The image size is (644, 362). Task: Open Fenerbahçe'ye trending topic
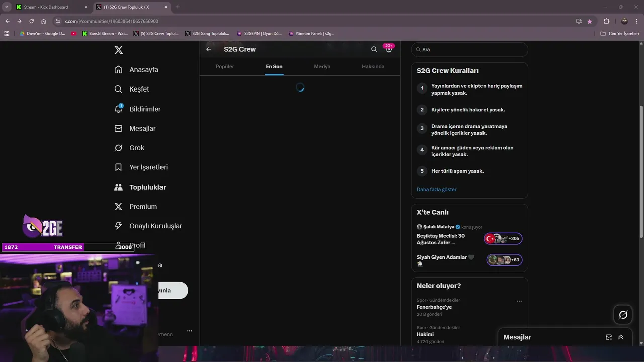(469, 307)
